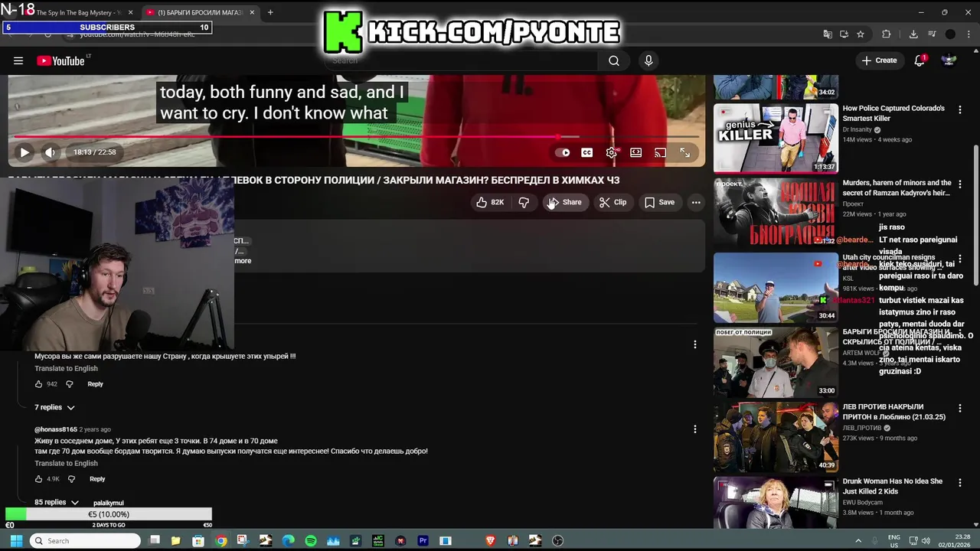Image resolution: width=980 pixels, height=551 pixels.
Task: Dislike the @honass8165 comment
Action: [x=71, y=479]
